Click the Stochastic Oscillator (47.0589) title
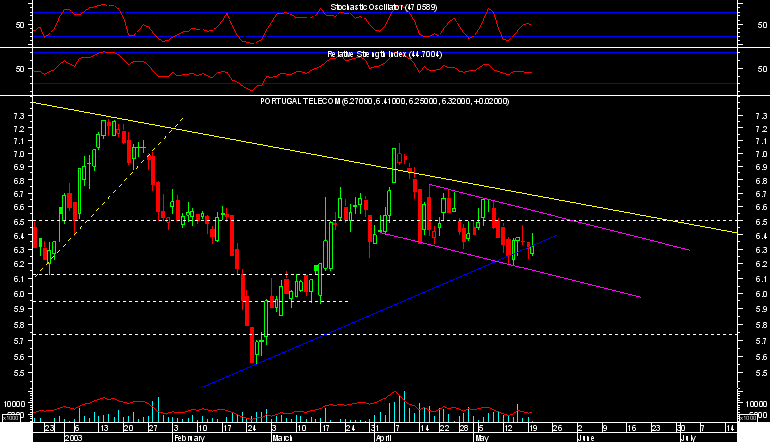 coord(384,7)
